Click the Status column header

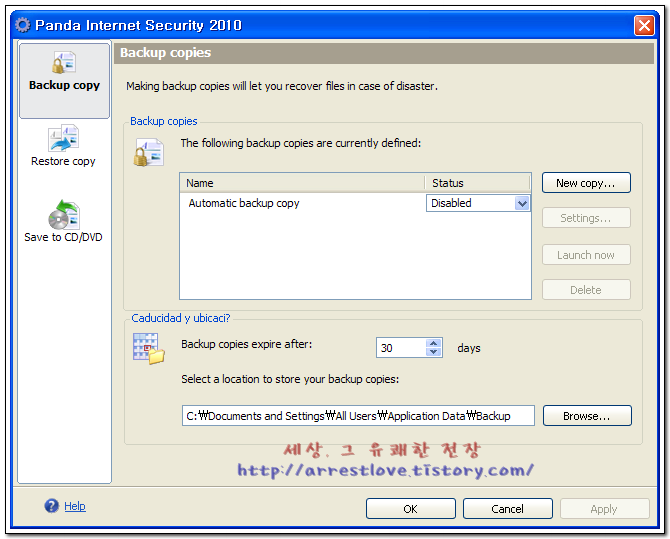click(478, 183)
